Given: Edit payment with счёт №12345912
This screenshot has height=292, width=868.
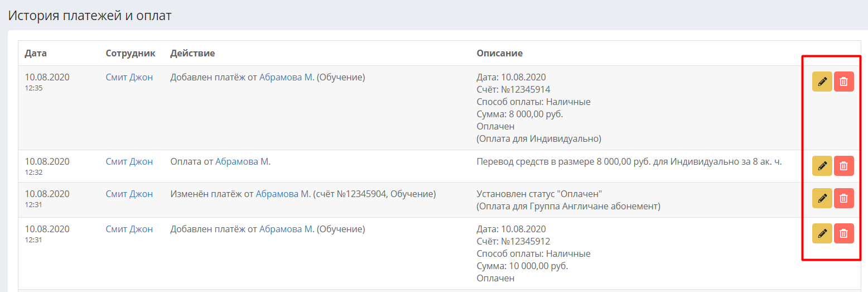Looking at the screenshot, I should tap(822, 233).
